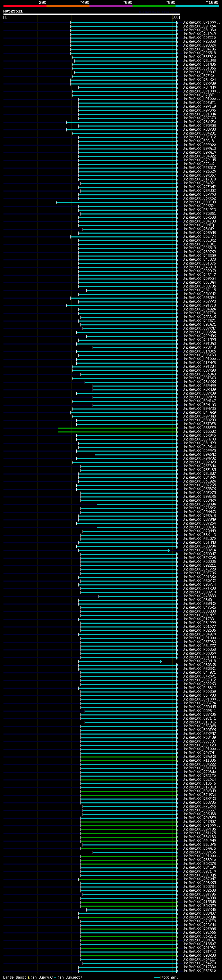Open hit UniRef100_Q655W2
The height and width of the screenshot is (980, 222).
tap(199, 431)
